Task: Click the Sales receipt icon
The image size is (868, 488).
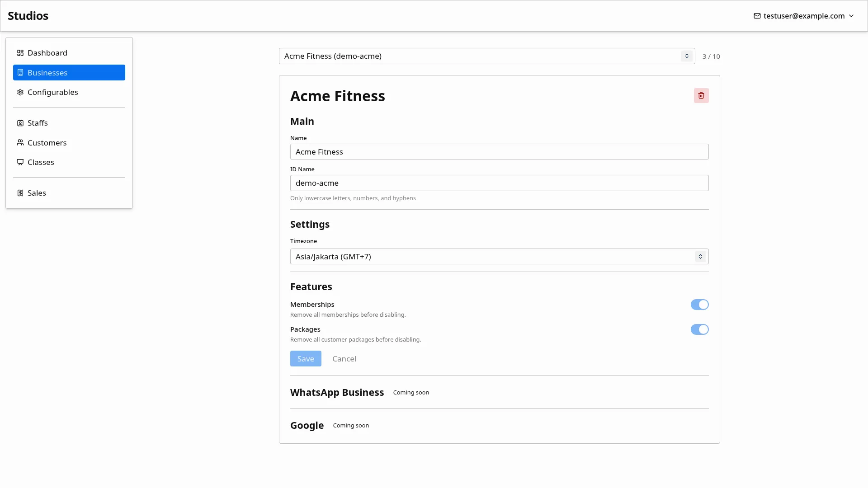Action: (20, 193)
